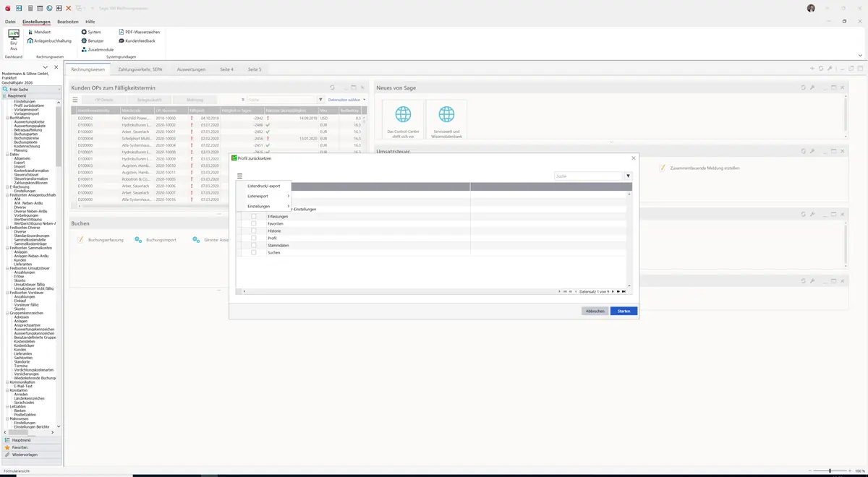868x477 pixels.
Task: Click the filter funnel in Profil zurücksetzen dialog
Action: [x=628, y=176]
